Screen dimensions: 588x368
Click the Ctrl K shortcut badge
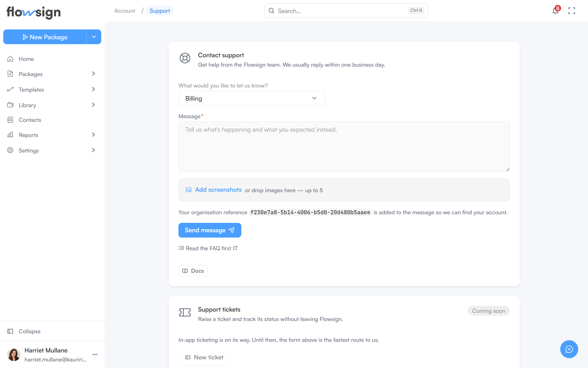416,10
